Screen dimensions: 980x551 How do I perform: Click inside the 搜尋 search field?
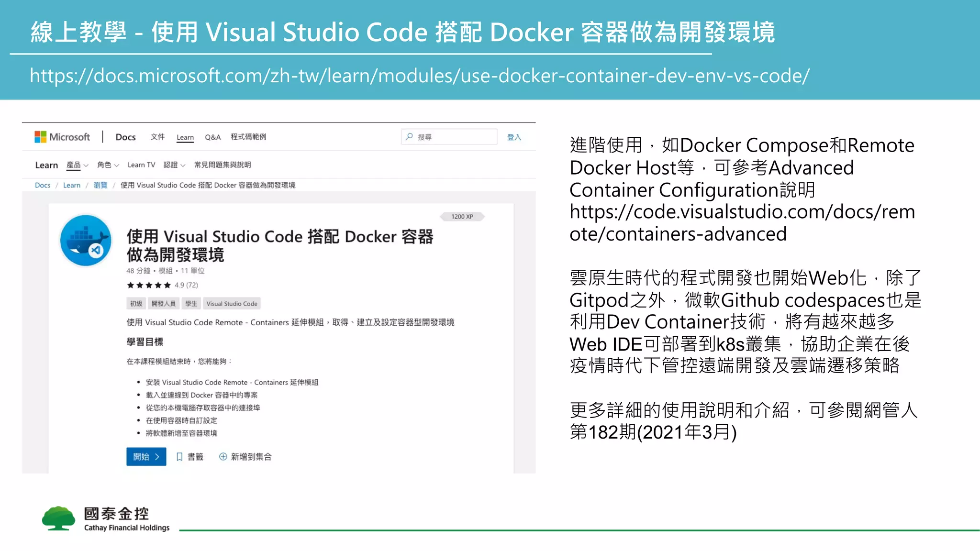coord(455,137)
